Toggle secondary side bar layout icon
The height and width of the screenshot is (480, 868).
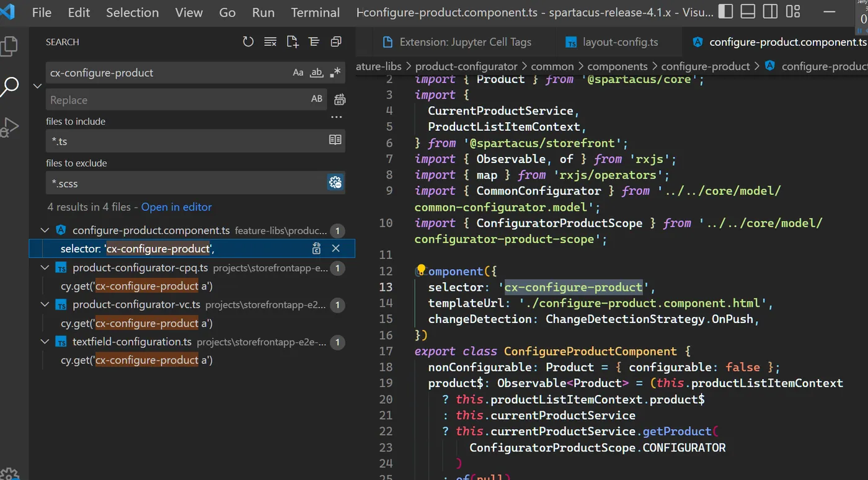coord(770,12)
